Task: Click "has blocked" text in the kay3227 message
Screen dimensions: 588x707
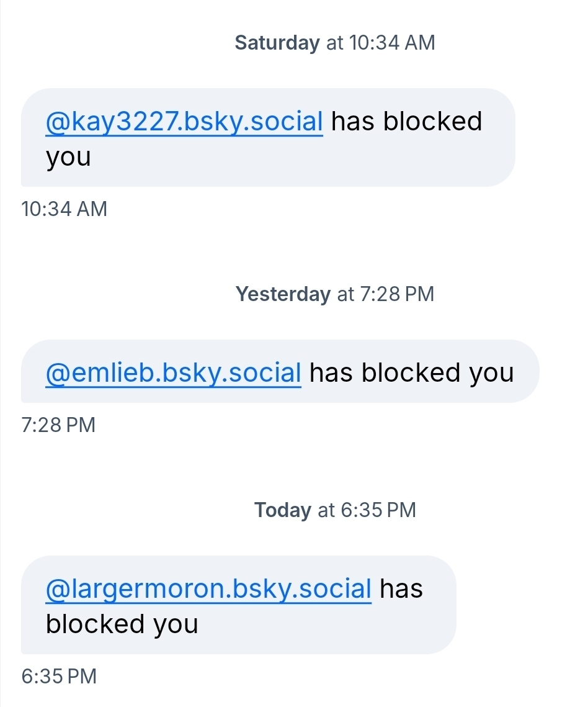Action: 406,121
